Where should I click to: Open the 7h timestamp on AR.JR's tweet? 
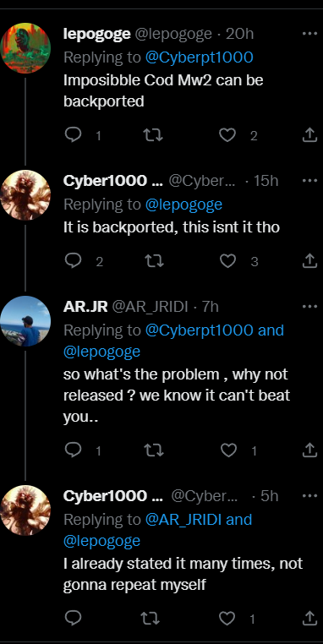(210, 307)
